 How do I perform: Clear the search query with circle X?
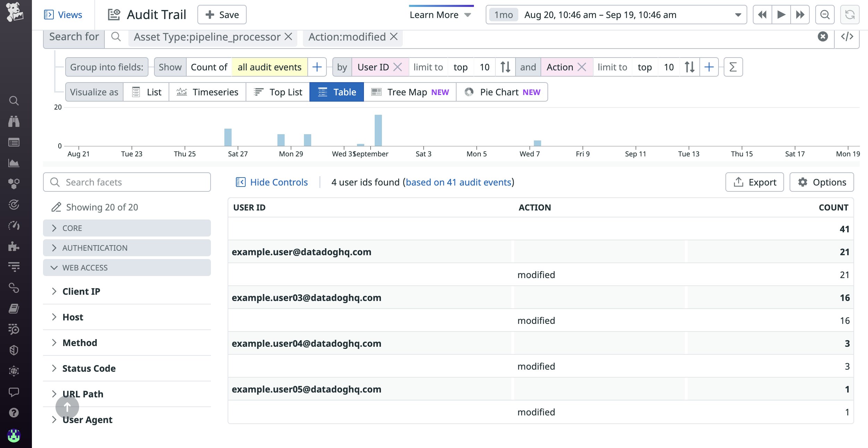823,37
